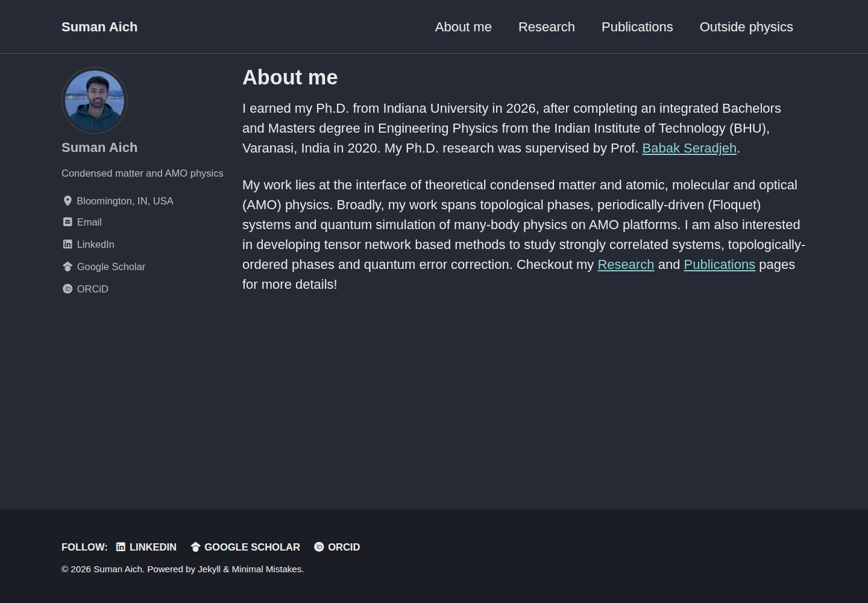
Task: Click the Bloomington, IN, USA location text
Action: [x=125, y=201]
